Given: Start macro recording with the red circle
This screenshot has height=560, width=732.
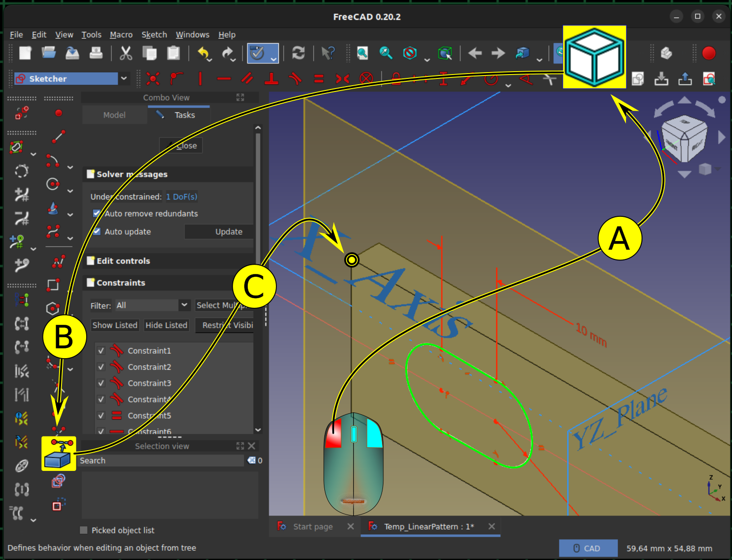Looking at the screenshot, I should (x=709, y=53).
